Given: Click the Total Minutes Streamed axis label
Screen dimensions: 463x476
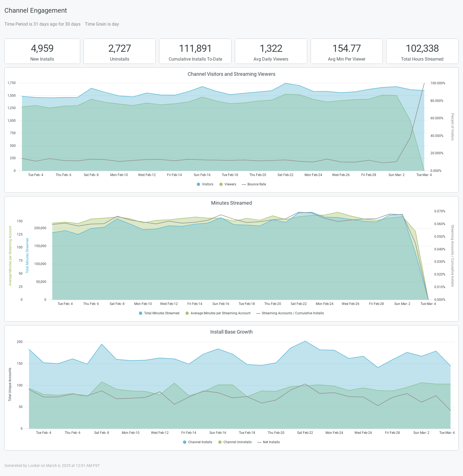Looking at the screenshot, I should pyautogui.click(x=27, y=256).
